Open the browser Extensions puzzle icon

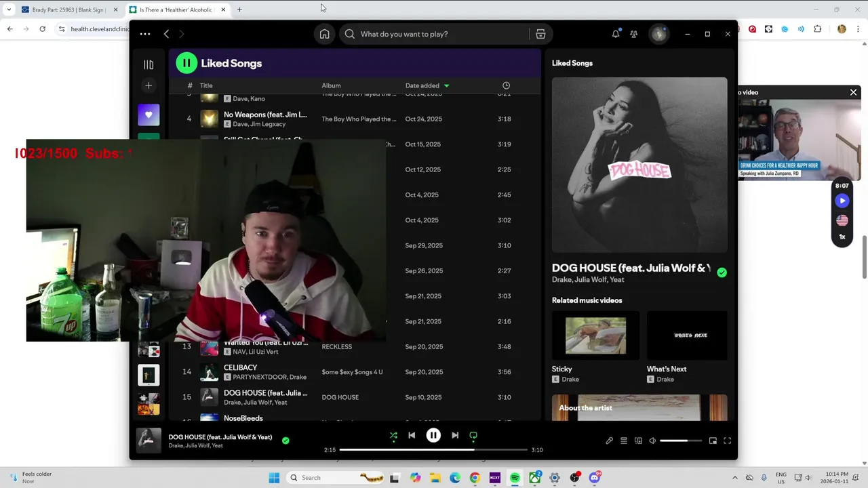point(817,29)
